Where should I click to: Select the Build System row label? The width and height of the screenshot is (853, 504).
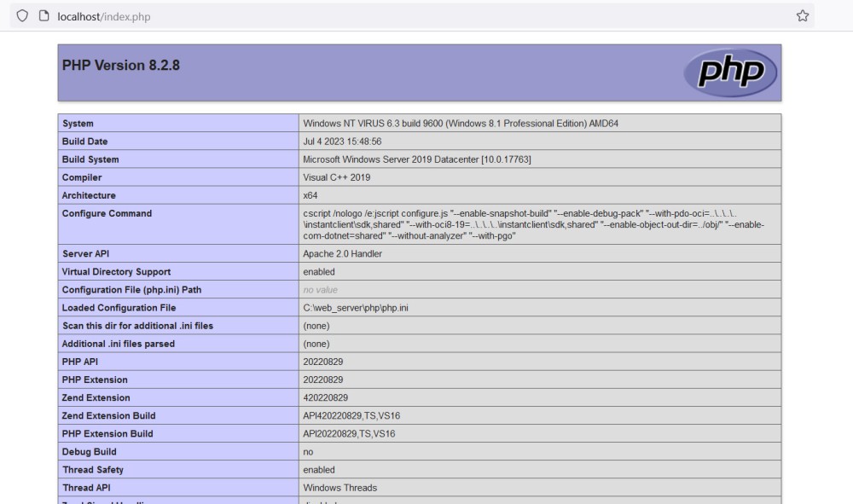click(90, 159)
